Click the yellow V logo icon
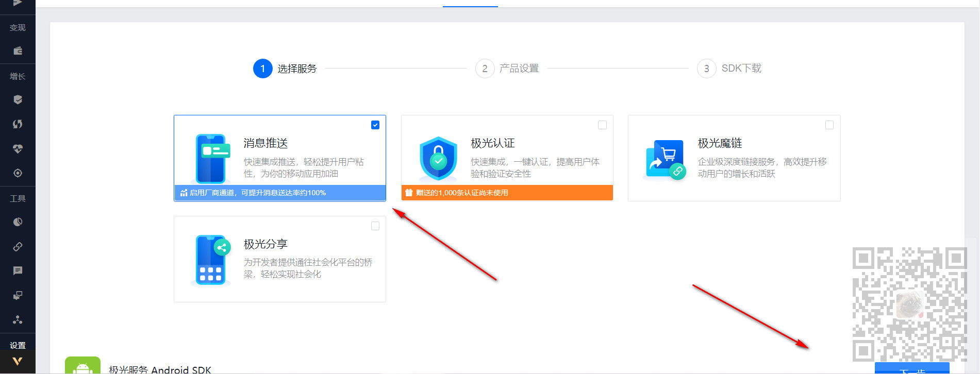This screenshot has width=980, height=374. click(18, 362)
